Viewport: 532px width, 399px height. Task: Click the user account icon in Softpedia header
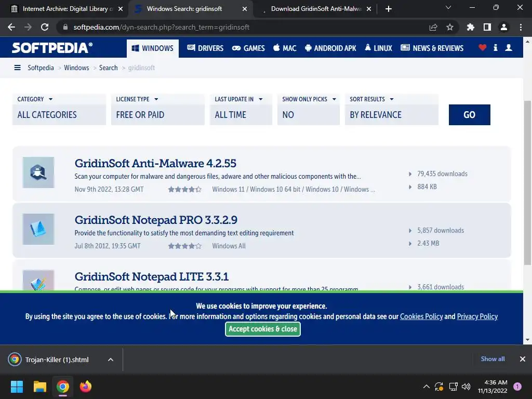pos(509,48)
